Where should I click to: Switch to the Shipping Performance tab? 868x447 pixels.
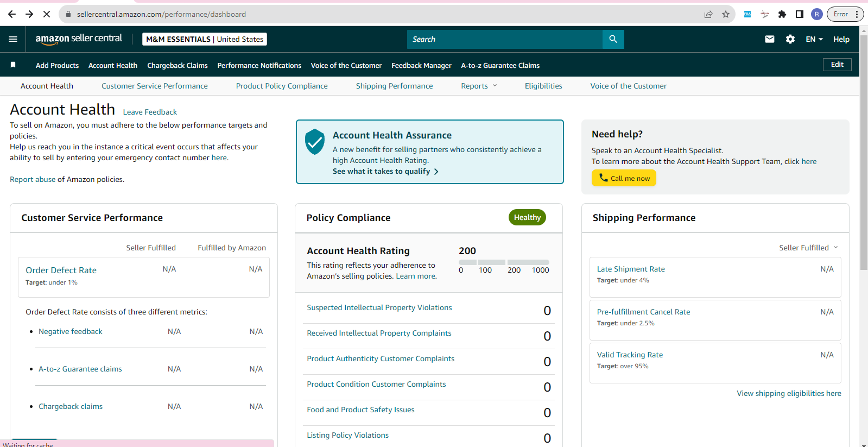[x=395, y=86]
